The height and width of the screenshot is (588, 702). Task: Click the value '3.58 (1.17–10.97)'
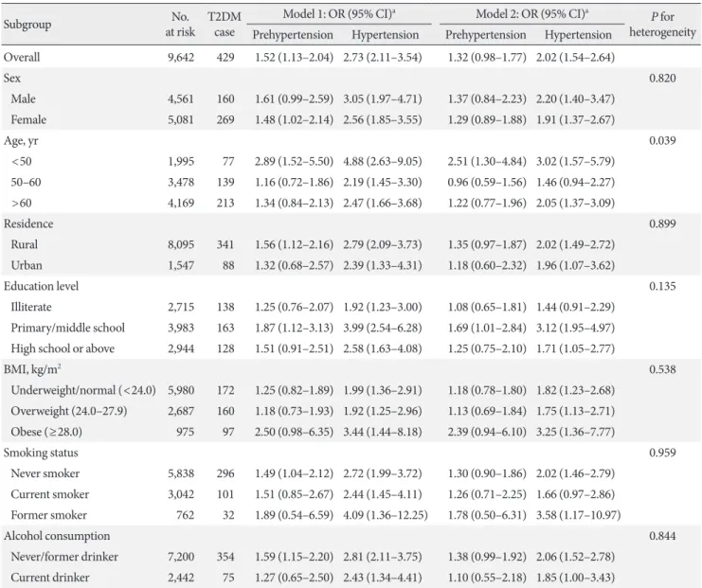(x=579, y=515)
